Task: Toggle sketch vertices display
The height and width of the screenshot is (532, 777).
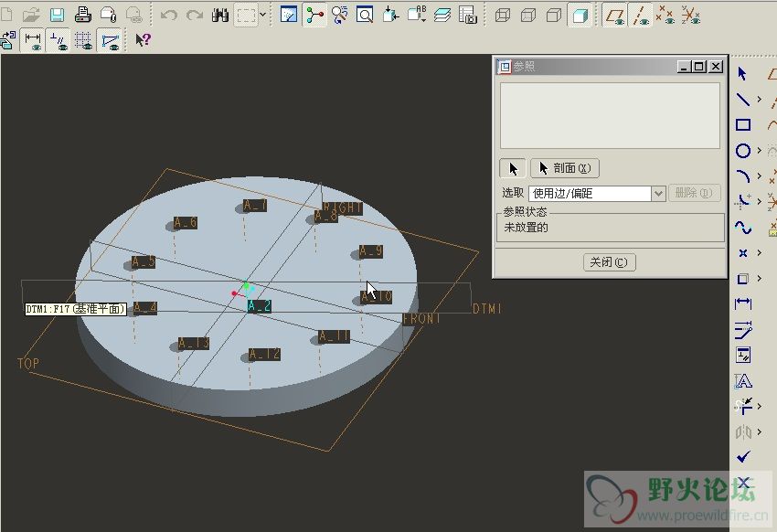Action: (x=110, y=40)
